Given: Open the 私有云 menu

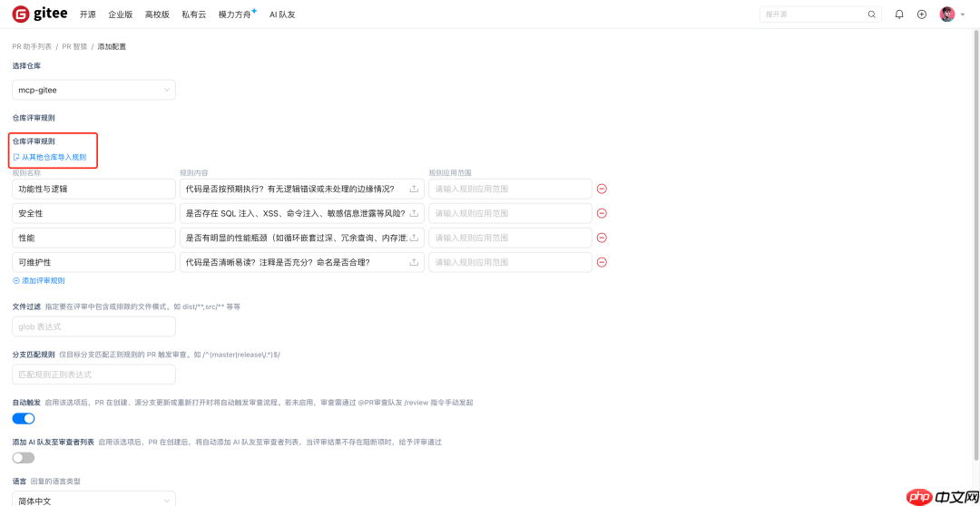Looking at the screenshot, I should (x=194, y=15).
